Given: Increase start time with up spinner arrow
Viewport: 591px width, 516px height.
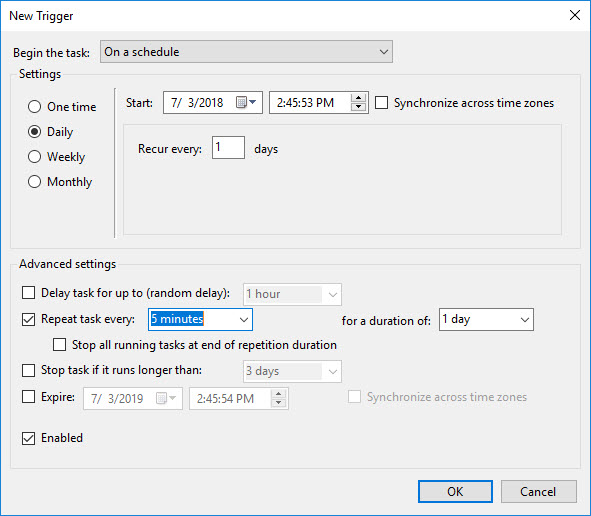Looking at the screenshot, I should coord(358,98).
